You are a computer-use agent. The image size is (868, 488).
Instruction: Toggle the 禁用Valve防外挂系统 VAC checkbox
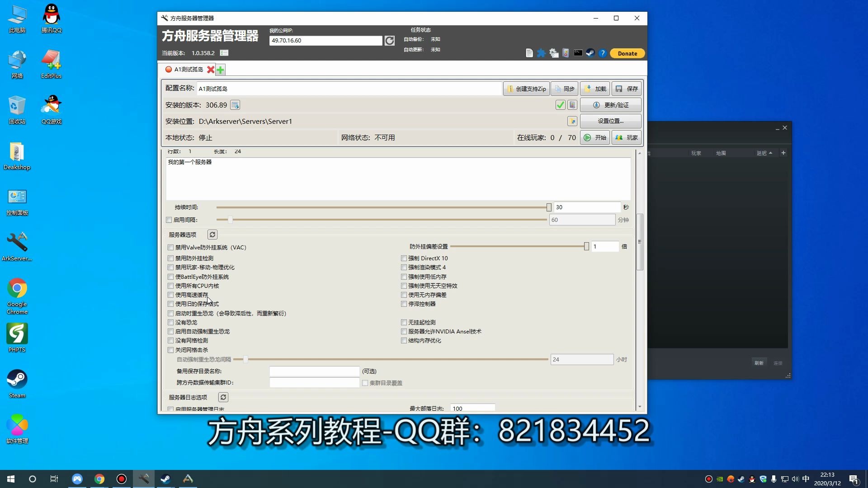[x=171, y=247]
